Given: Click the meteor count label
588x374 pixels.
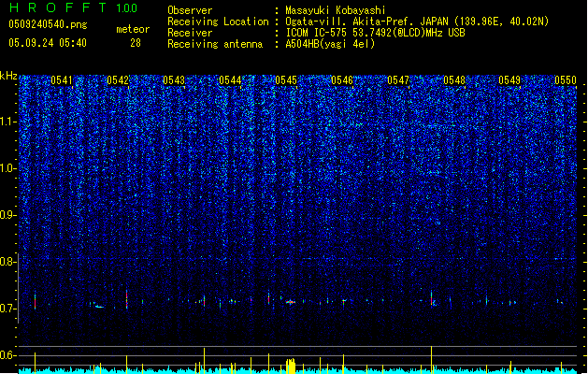Looking at the screenshot, I should pos(133,29).
